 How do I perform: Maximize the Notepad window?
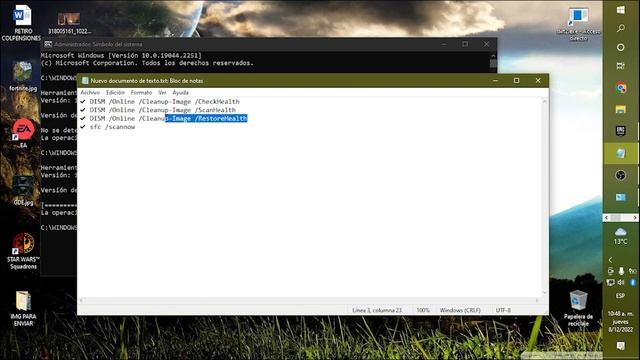click(516, 81)
